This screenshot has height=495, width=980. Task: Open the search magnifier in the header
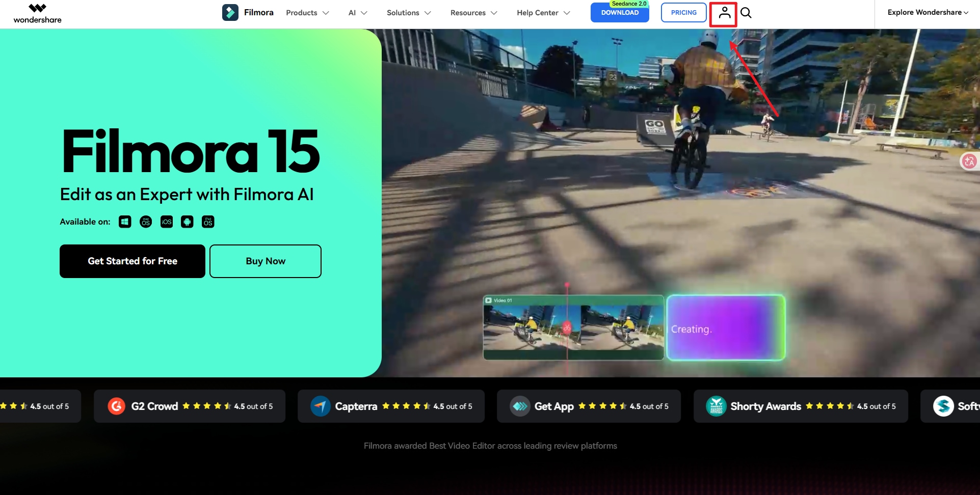pos(746,13)
